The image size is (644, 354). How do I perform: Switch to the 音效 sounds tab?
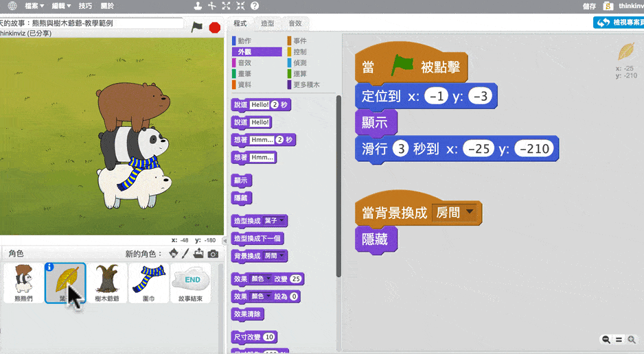tap(295, 23)
